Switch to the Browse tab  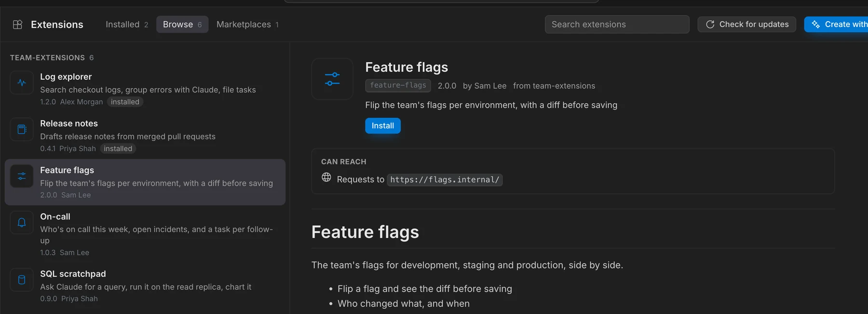coord(182,24)
